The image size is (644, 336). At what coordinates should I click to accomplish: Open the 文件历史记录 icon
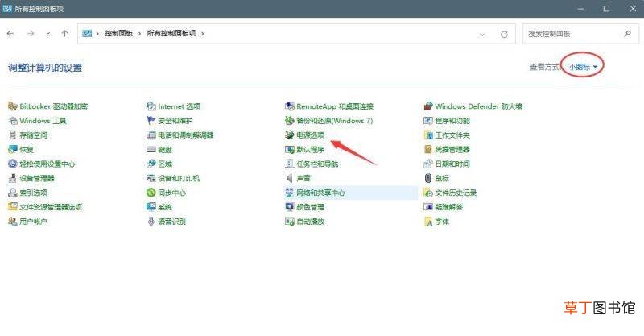tap(428, 193)
